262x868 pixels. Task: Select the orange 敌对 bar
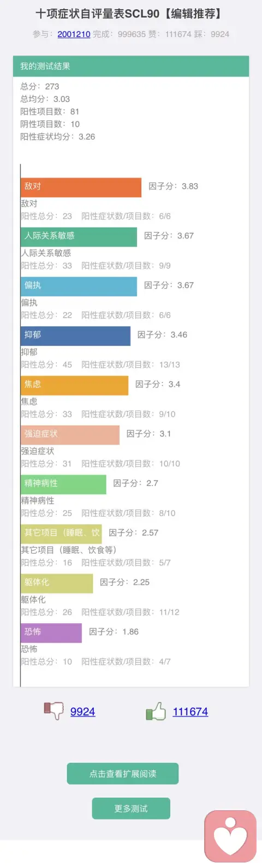point(81,187)
